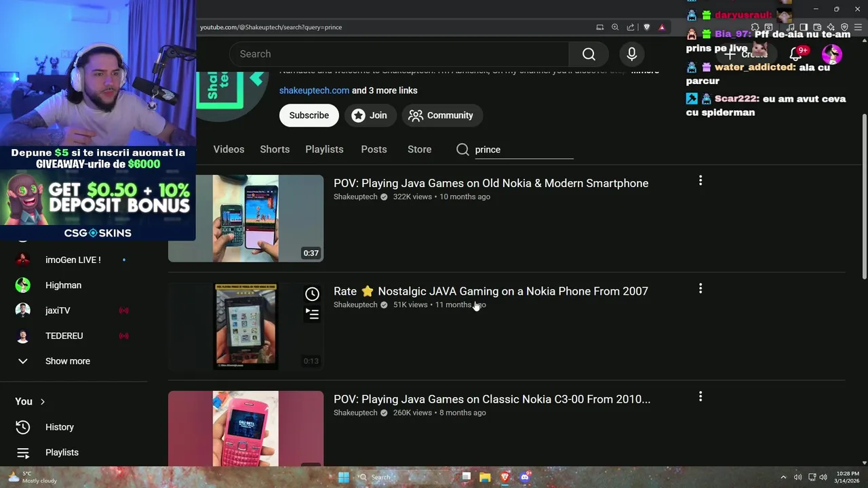This screenshot has height=488, width=868.
Task: Open the YouTube notifications bell
Action: [795, 54]
